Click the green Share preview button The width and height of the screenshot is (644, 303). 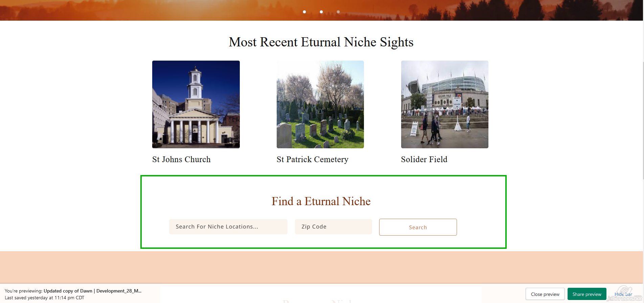tap(586, 294)
